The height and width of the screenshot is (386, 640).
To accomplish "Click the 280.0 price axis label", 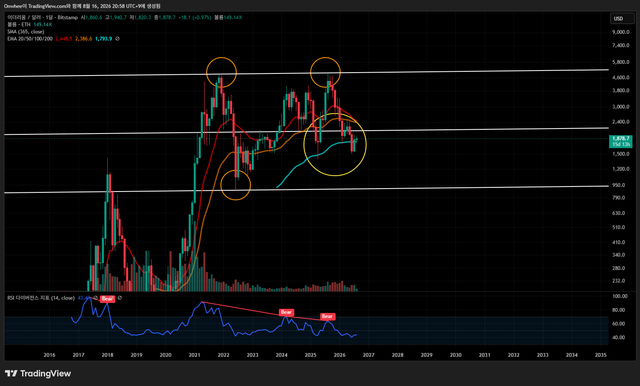I will click(x=618, y=268).
